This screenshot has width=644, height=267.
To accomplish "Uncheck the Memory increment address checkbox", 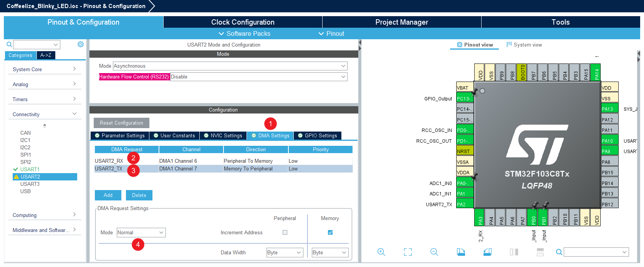I will [x=330, y=232].
